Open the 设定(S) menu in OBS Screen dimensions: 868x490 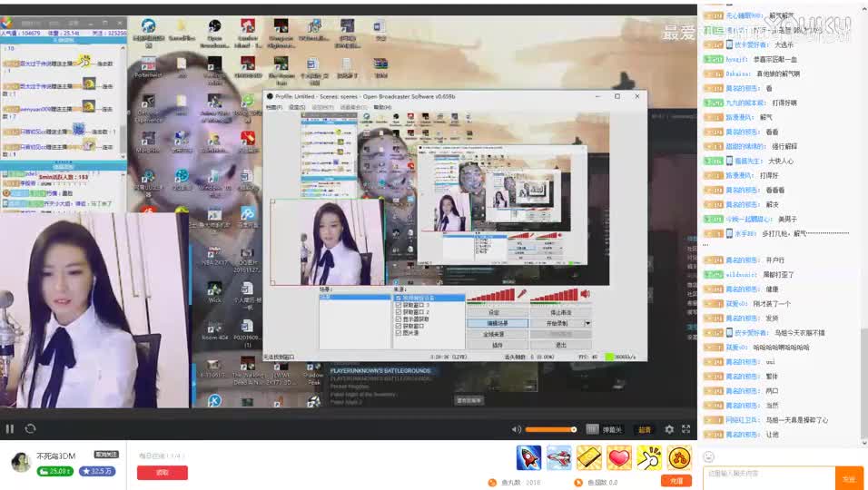click(x=297, y=107)
